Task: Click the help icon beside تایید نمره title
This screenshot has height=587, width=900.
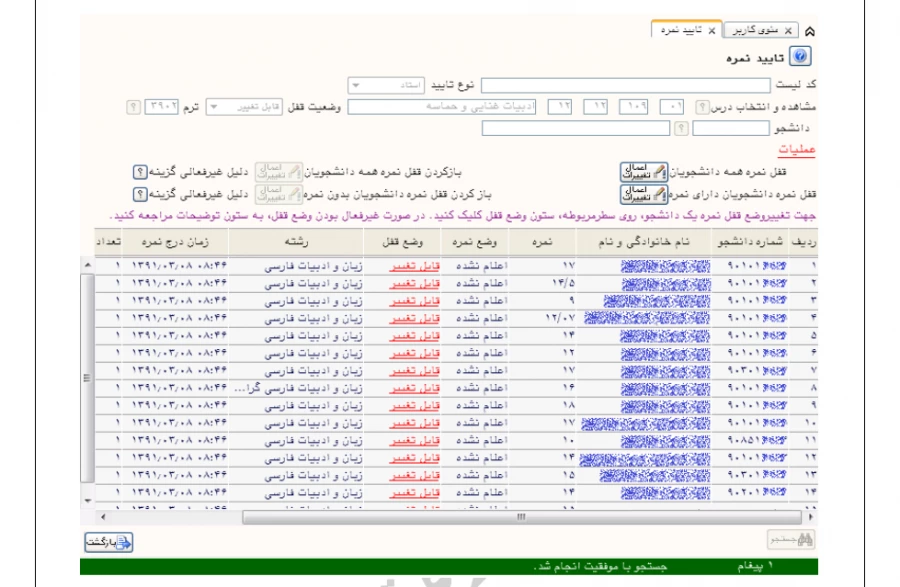Action: (801, 59)
